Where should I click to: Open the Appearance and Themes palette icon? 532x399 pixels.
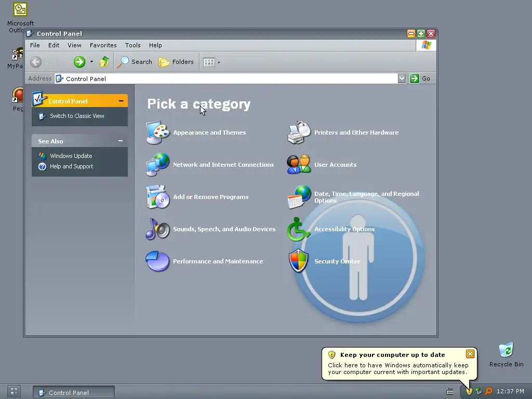click(x=158, y=132)
